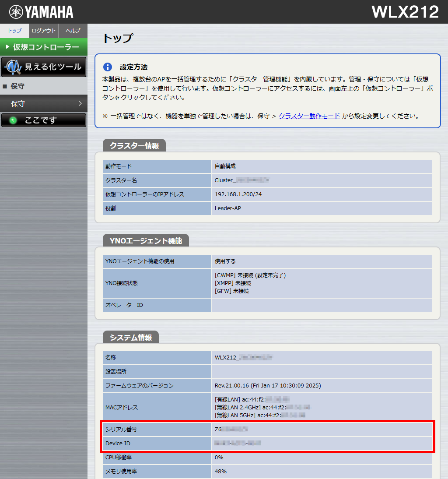Screen dimensions: 448x479
Task: Collapse the 保守 chevron entry
Action: pos(80,103)
